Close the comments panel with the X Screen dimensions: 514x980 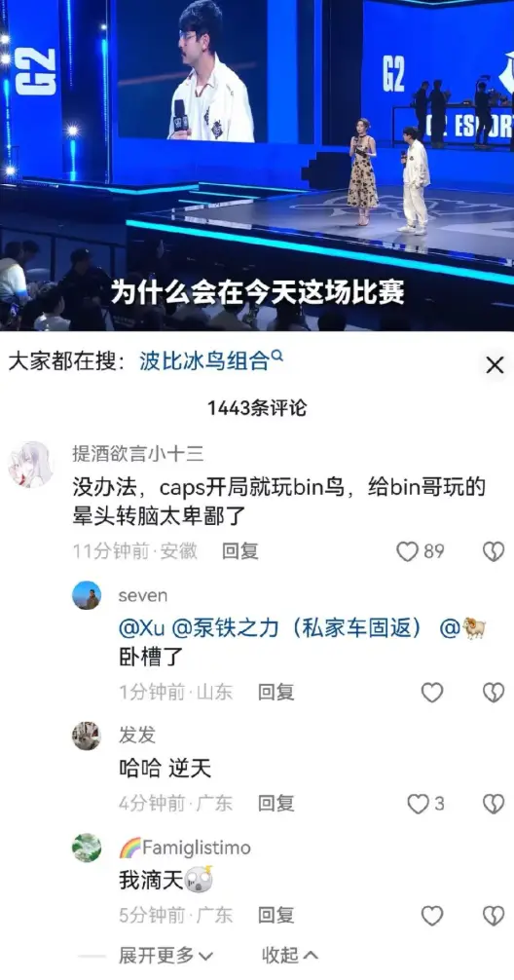(494, 365)
